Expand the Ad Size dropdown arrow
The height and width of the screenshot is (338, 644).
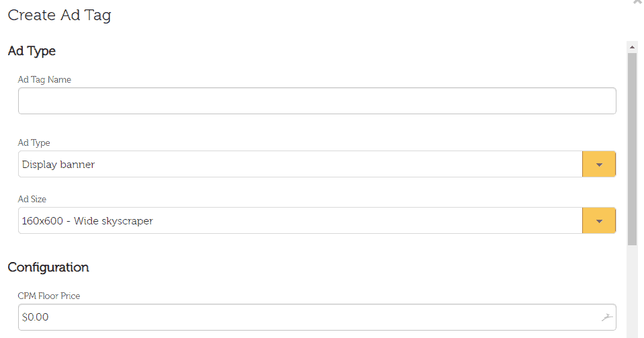[599, 221]
